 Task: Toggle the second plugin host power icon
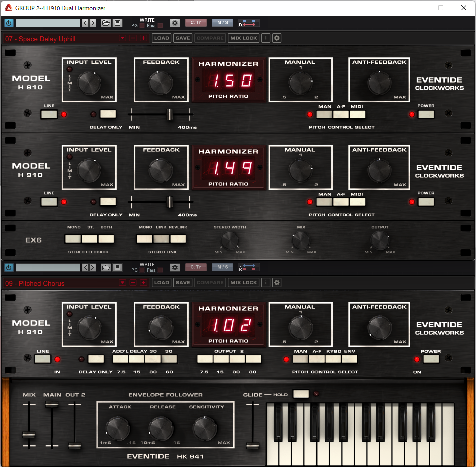(9, 267)
